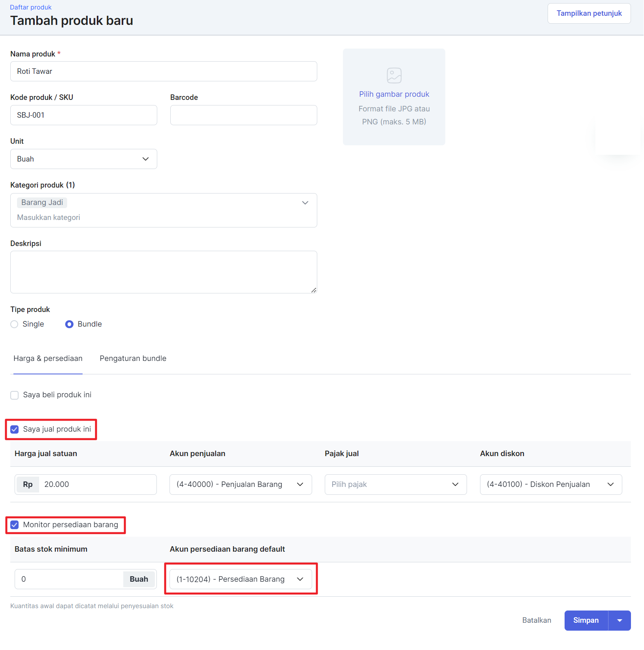Image resolution: width=644 pixels, height=650 pixels.
Task: Open Akun persediaan barang default dropdown
Action: point(241,579)
